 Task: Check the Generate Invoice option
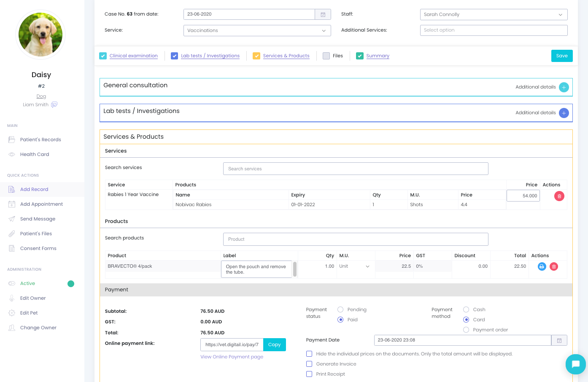coord(309,364)
